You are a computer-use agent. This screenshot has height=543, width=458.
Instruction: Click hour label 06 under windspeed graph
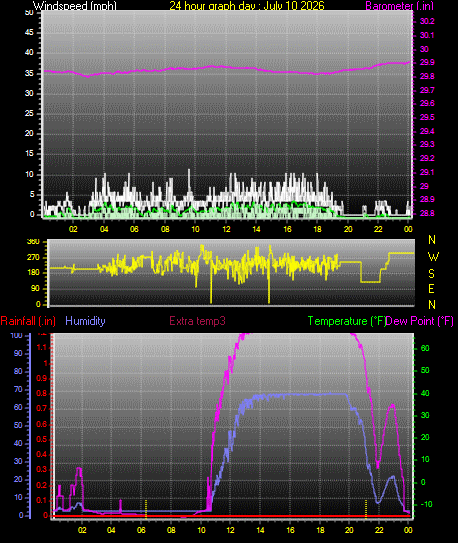[x=134, y=229]
